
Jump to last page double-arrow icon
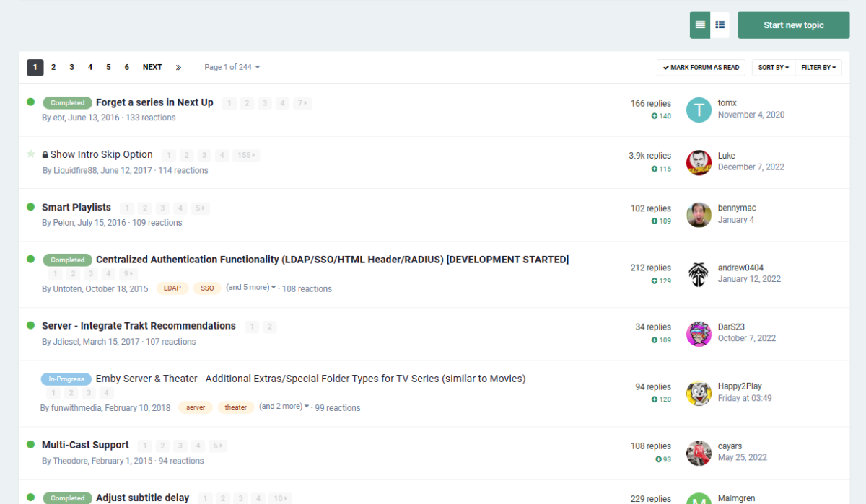pyautogui.click(x=178, y=67)
